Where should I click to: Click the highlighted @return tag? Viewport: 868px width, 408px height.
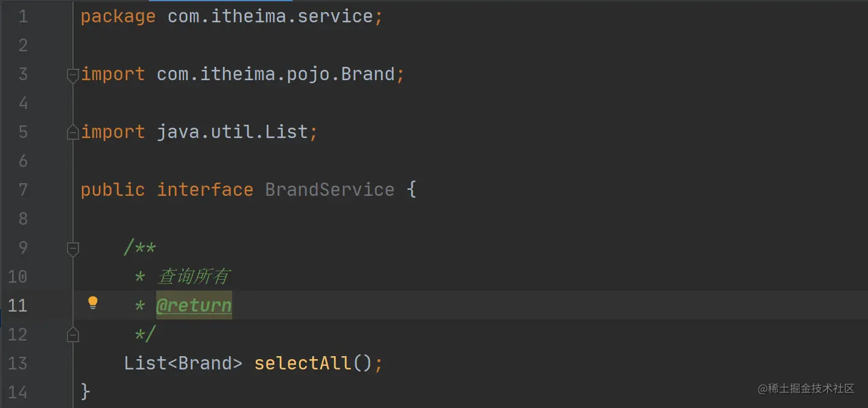(x=194, y=306)
